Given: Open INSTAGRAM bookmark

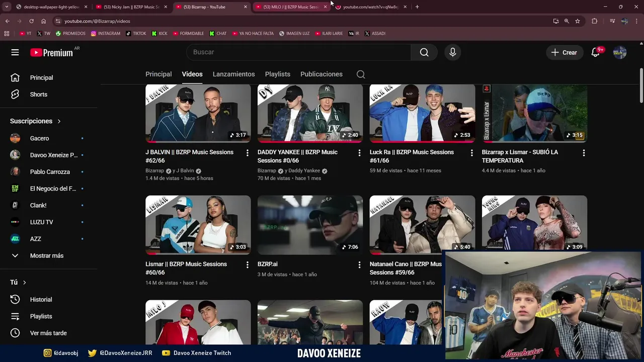Looking at the screenshot, I should pos(106,34).
